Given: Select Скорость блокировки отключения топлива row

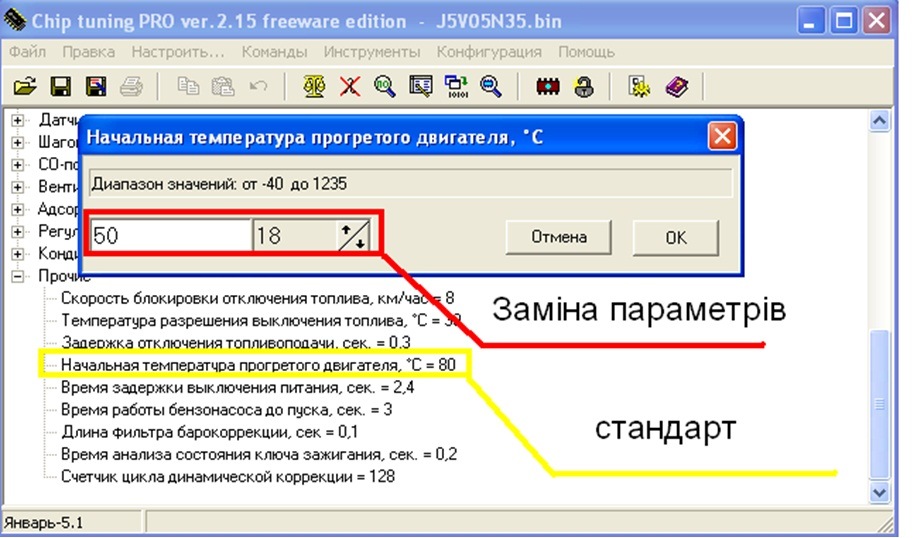Looking at the screenshot, I should [x=257, y=298].
